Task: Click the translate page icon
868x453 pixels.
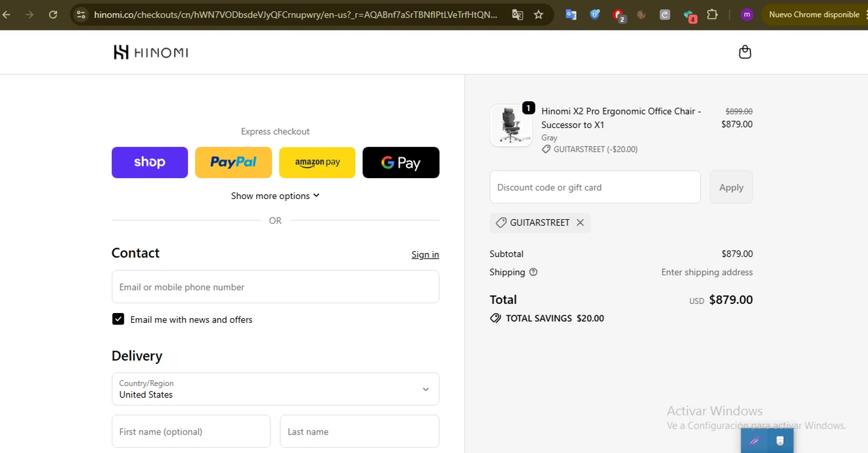Action: [x=517, y=14]
